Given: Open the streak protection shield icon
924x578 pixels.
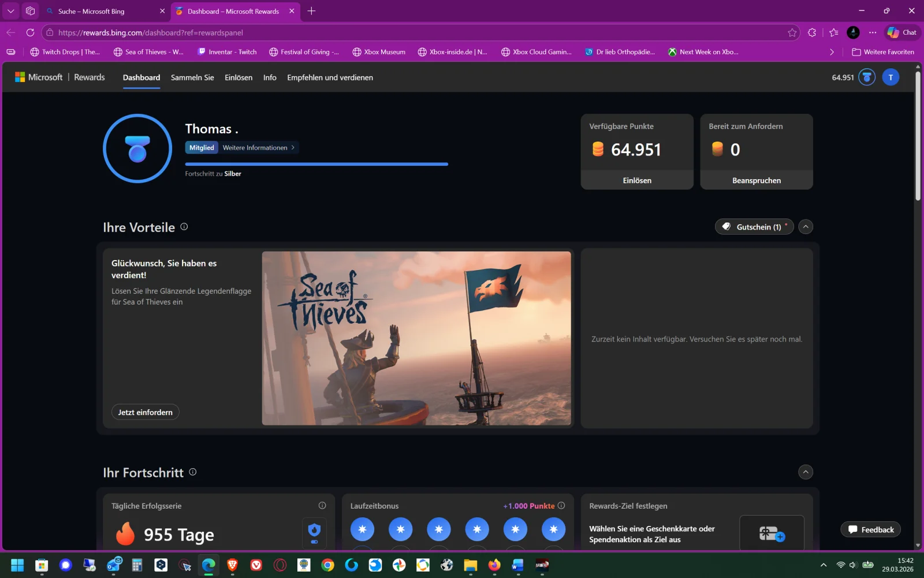Looking at the screenshot, I should coord(314,532).
